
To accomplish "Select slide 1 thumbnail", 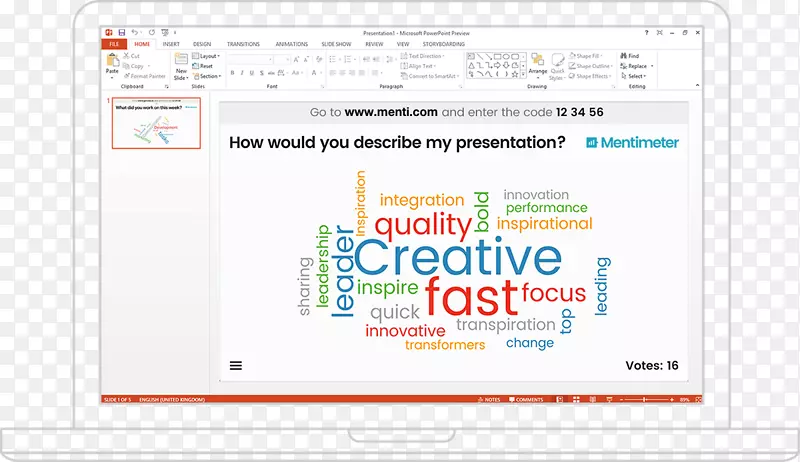I will [156, 123].
